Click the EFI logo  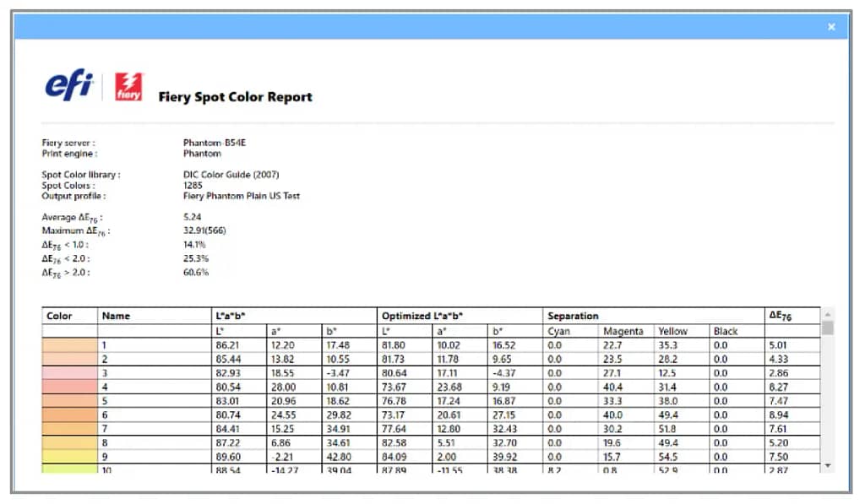pyautogui.click(x=68, y=85)
